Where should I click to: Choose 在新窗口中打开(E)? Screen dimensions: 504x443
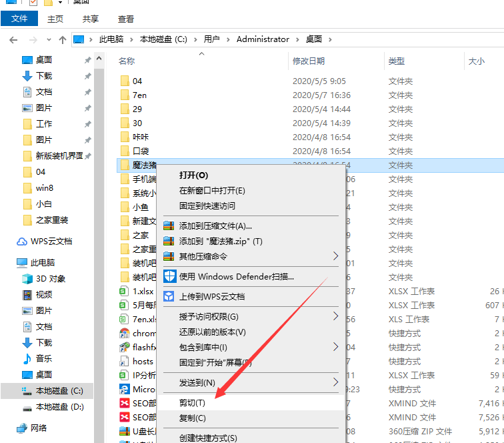(212, 190)
